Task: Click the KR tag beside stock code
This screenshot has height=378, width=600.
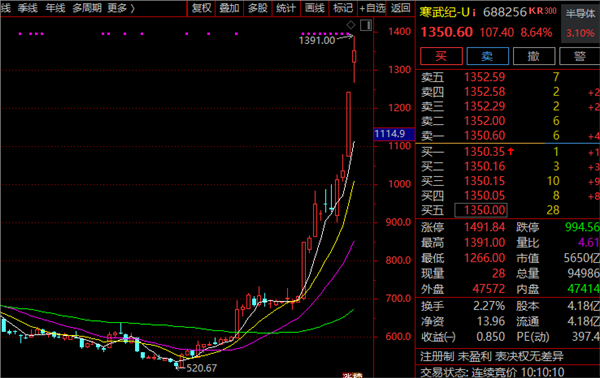Action: coord(536,11)
